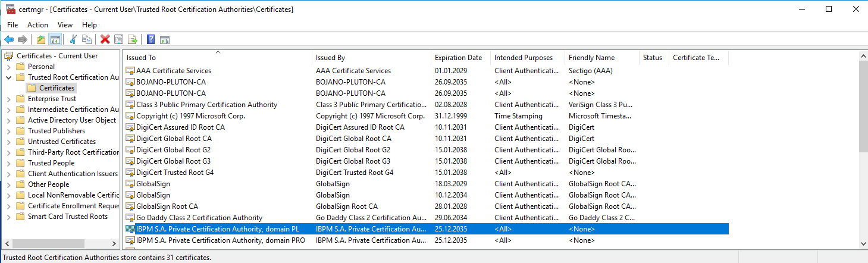Click Certificates - Current User root node icon
868x263 pixels.
9,56
